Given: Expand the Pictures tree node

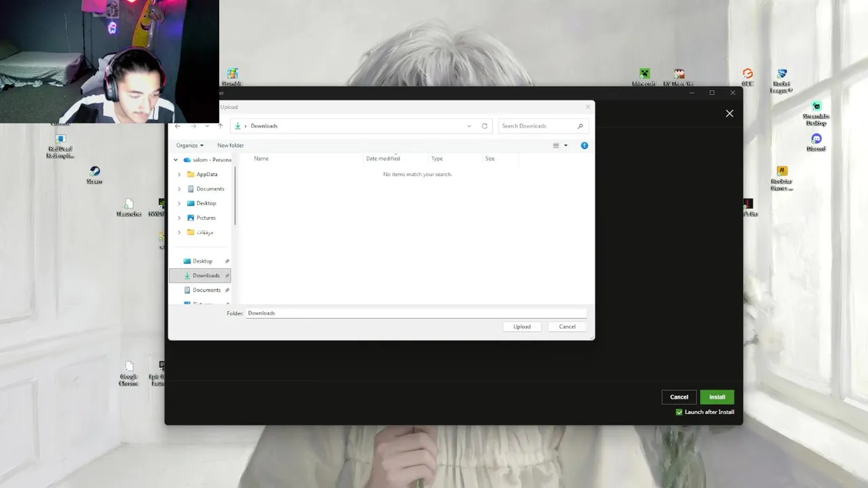Looking at the screenshot, I should point(179,218).
